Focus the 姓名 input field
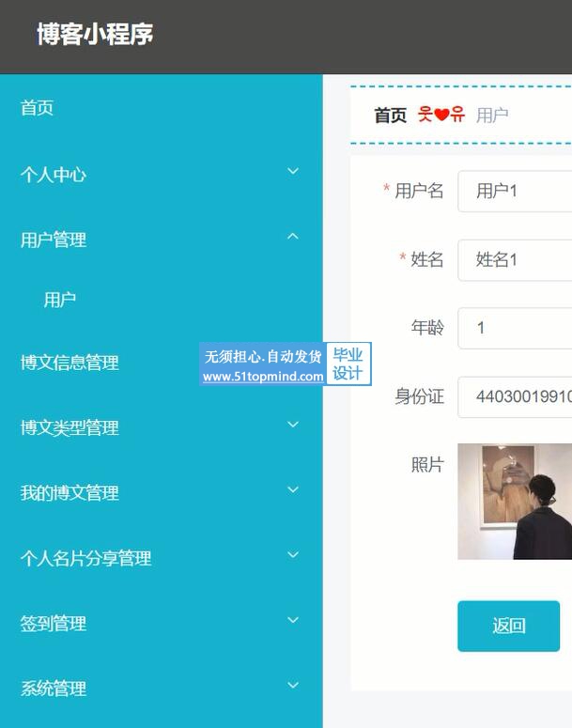Image resolution: width=572 pixels, height=728 pixels. pyautogui.click(x=515, y=260)
